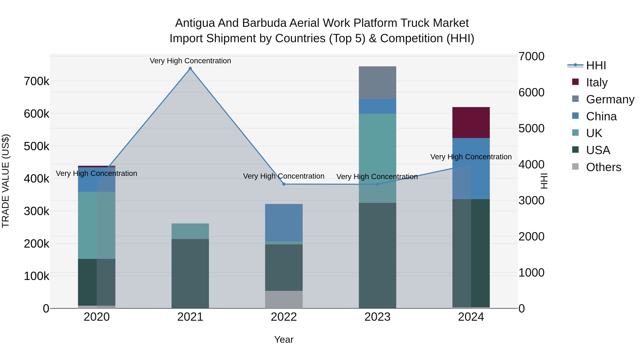Click the 2021 Very High Concentration annotation

click(x=190, y=61)
